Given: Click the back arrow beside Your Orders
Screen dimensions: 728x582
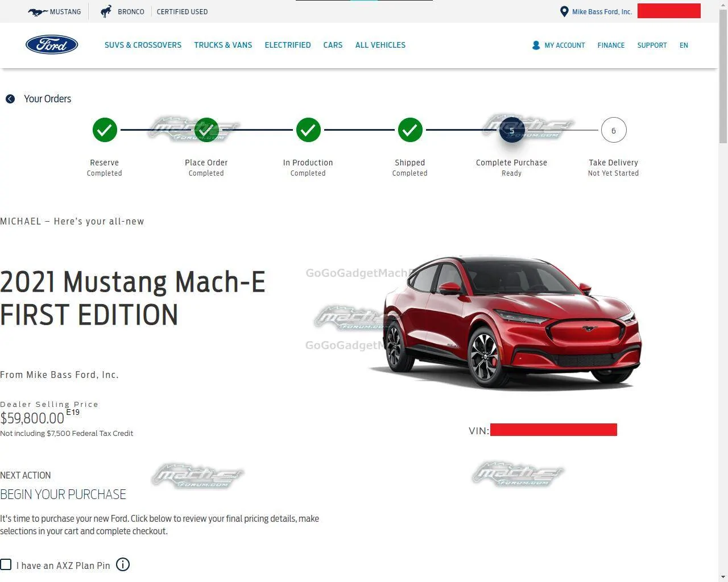Looking at the screenshot, I should pos(10,99).
